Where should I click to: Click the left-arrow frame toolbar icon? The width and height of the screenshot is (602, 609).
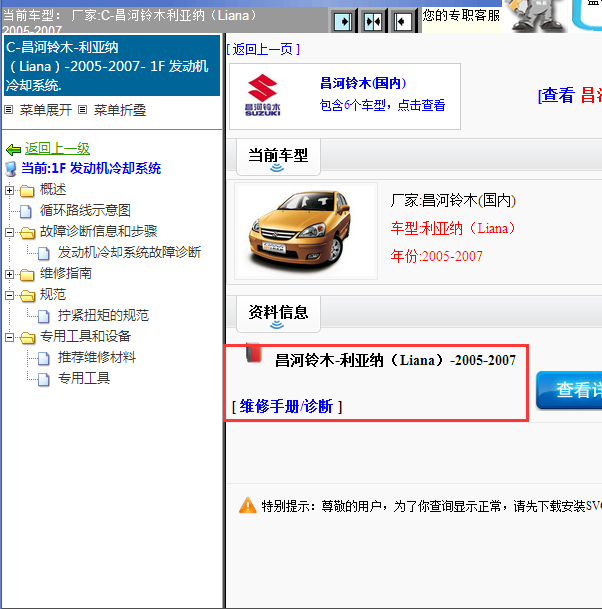pyautogui.click(x=403, y=21)
